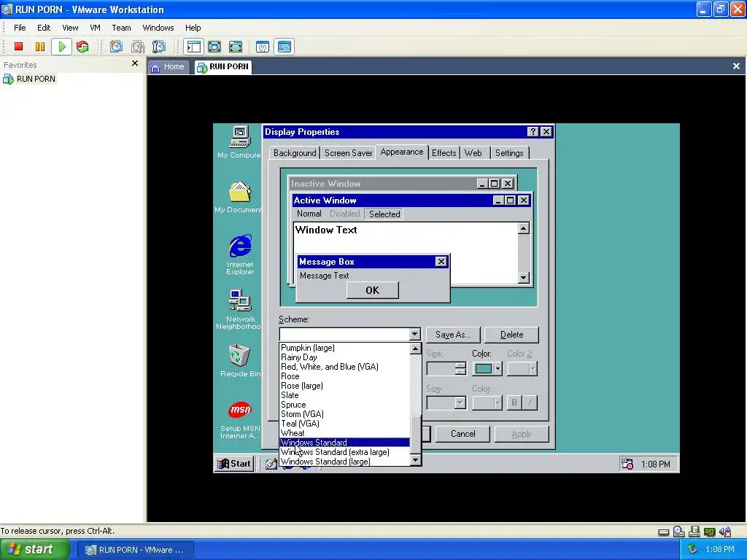Reset the virtual machine using reset icon
Image resolution: width=747 pixels, height=560 pixels.
coord(82,47)
